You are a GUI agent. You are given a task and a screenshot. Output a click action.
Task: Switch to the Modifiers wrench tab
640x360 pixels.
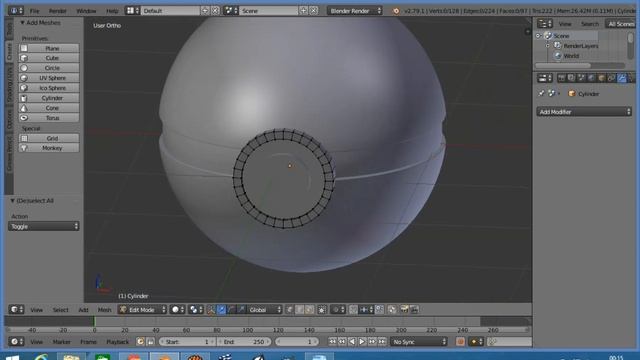coord(621,78)
